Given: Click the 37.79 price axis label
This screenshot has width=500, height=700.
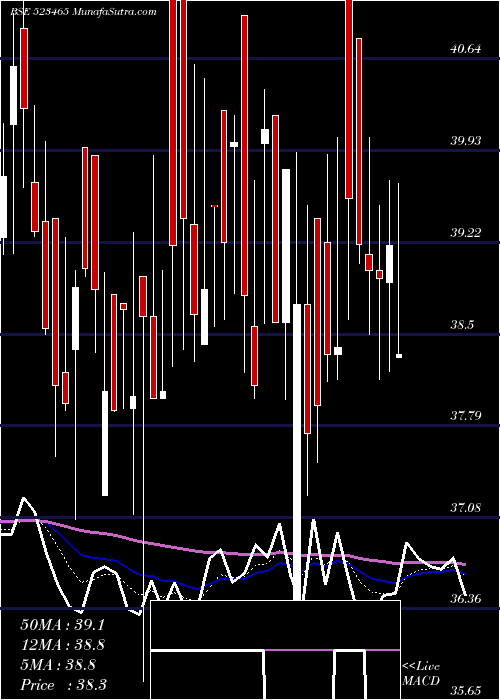Looking at the screenshot, I should [x=466, y=416].
